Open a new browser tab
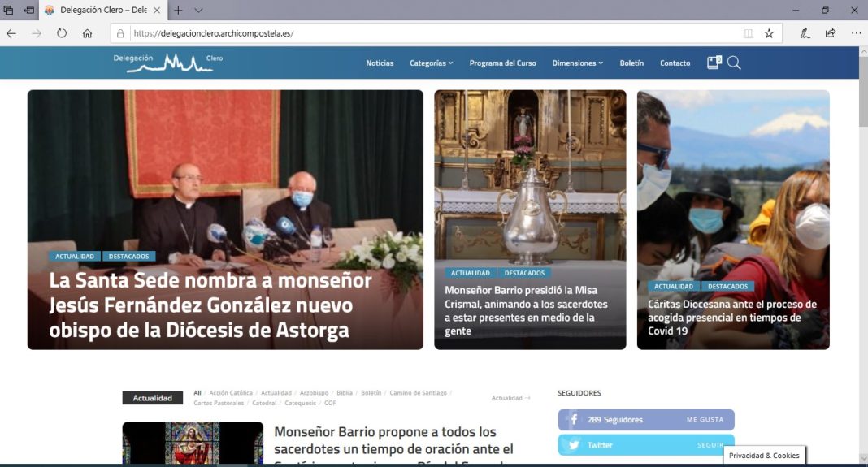The width and height of the screenshot is (868, 467). 178,10
